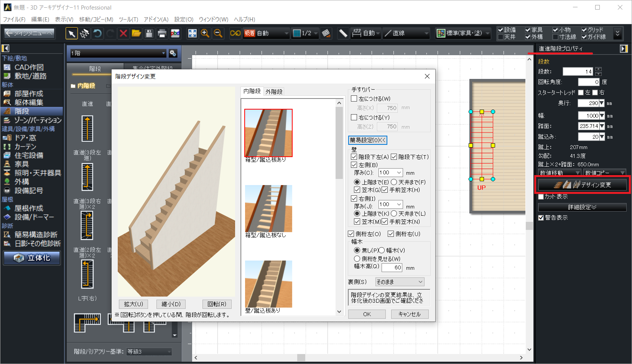Click the fit-to-screen icon
The image size is (632, 364).
coord(192,33)
